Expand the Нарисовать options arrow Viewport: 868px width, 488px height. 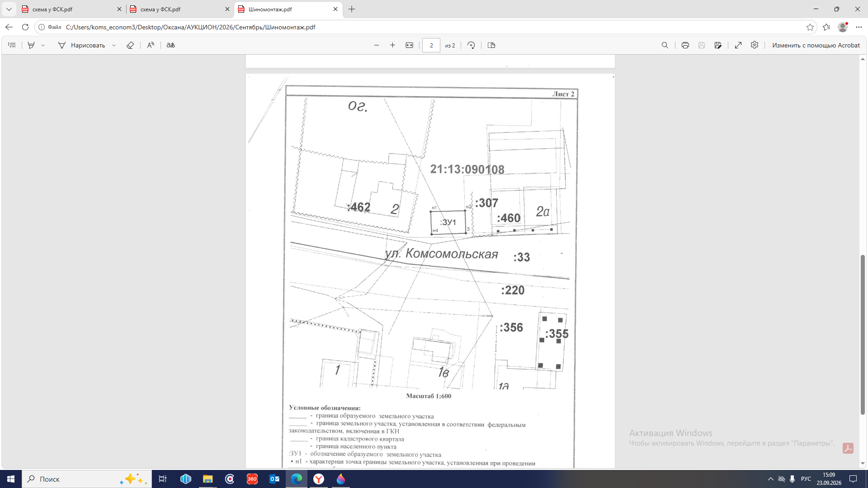[x=114, y=45]
